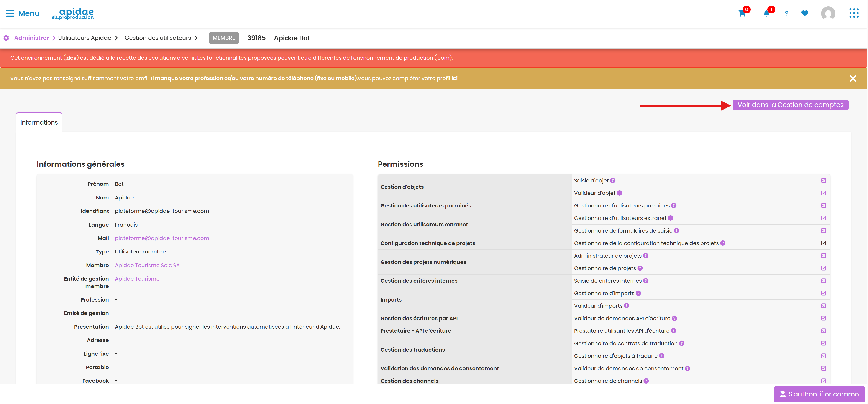Click help icon for Gestionnaire d'objets à traduire
Viewport: 868px width, 404px height.
pos(662,356)
